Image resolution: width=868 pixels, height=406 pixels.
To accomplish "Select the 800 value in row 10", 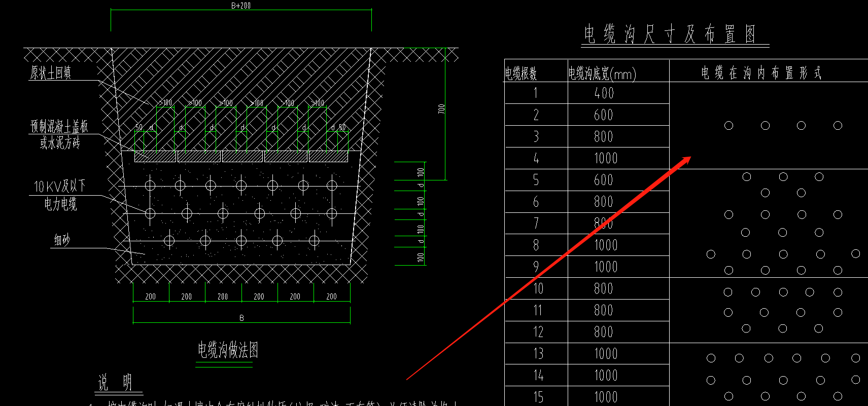I will pos(604,288).
